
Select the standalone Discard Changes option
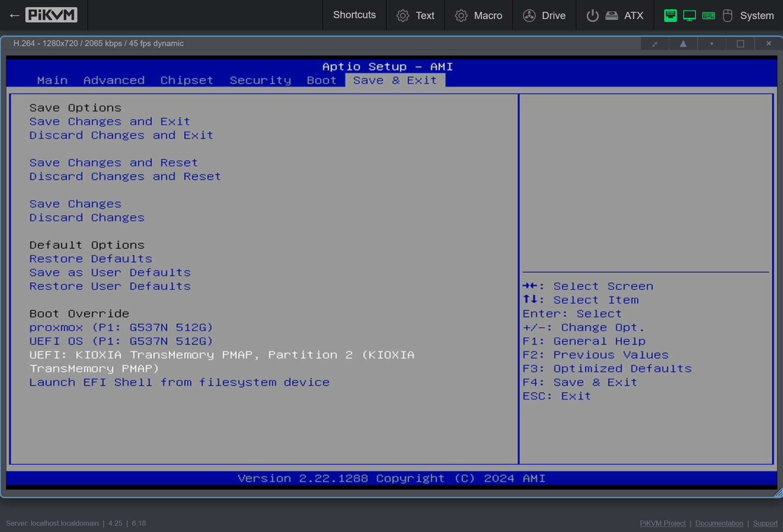point(87,218)
